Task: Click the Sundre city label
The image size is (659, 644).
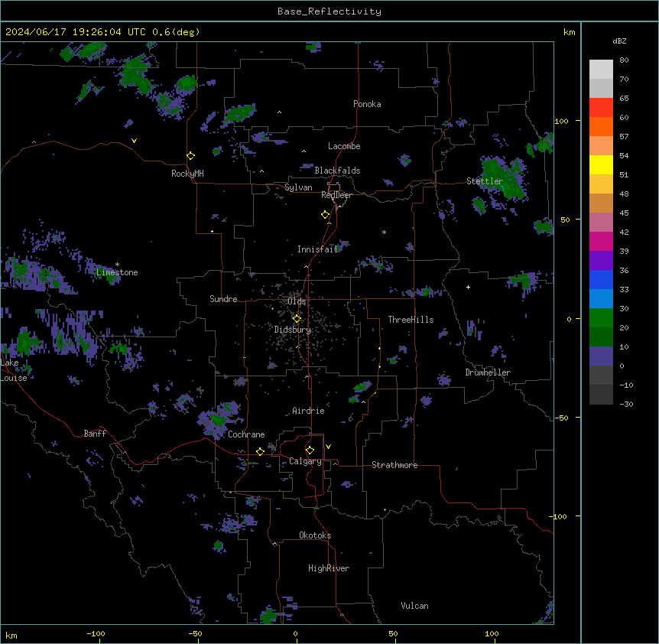Action: click(x=223, y=299)
